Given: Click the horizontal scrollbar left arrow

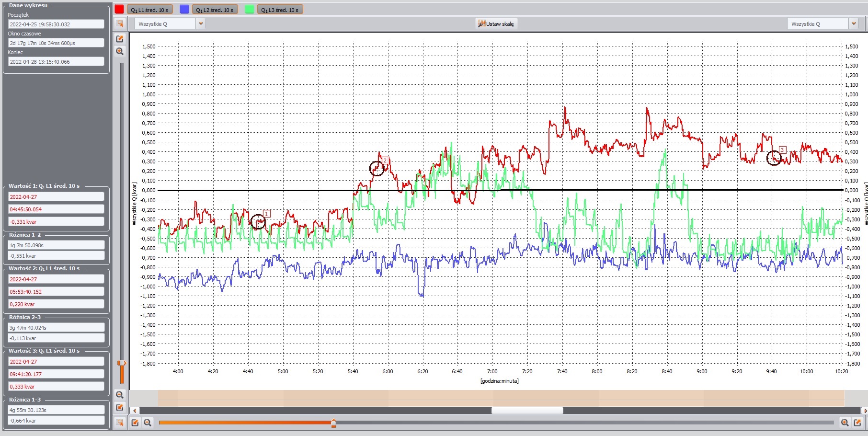Looking at the screenshot, I should point(135,411).
